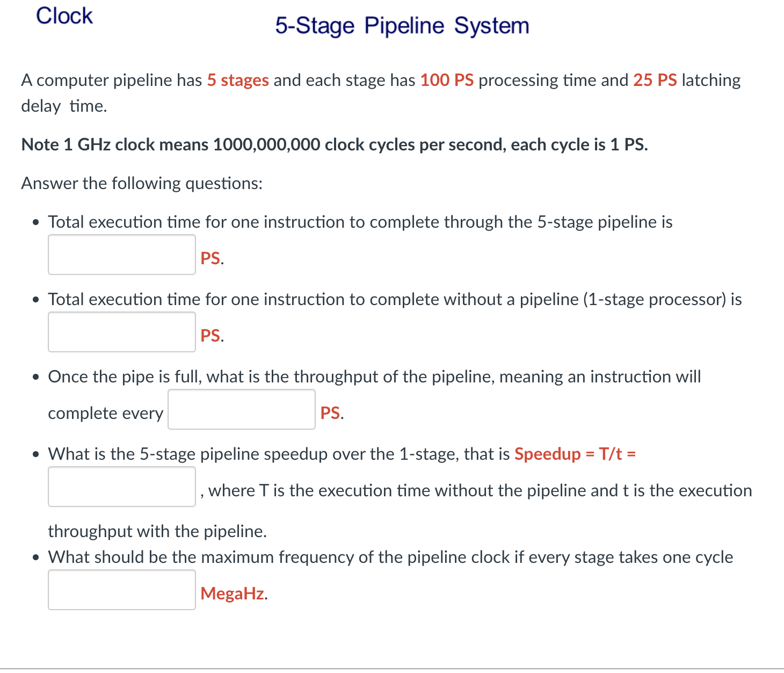Click the throughput answer box after 'complete every'
784x673 pixels.
click(241, 409)
